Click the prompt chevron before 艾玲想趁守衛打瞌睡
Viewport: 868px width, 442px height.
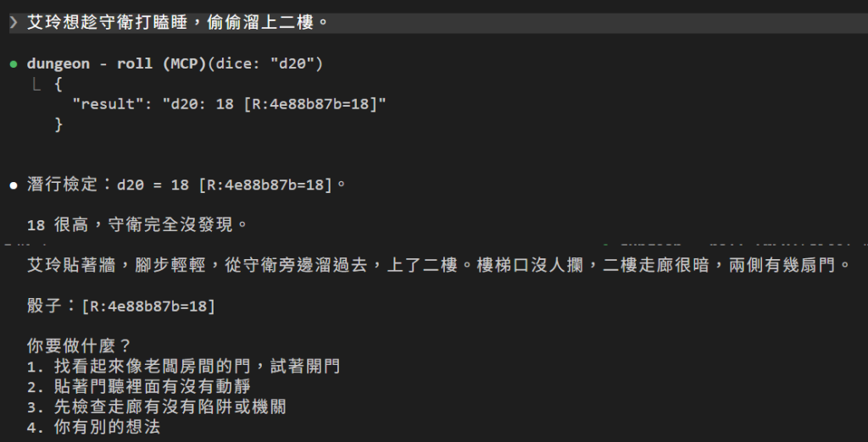point(14,23)
